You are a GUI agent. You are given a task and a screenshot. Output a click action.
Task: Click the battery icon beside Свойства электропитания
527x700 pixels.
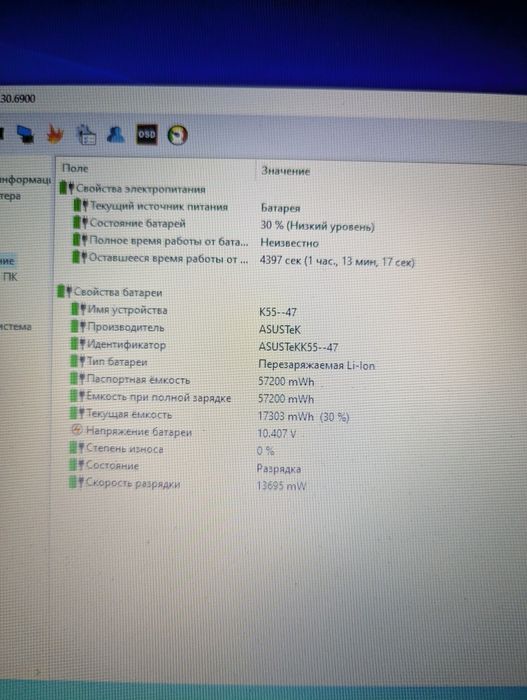(x=66, y=188)
